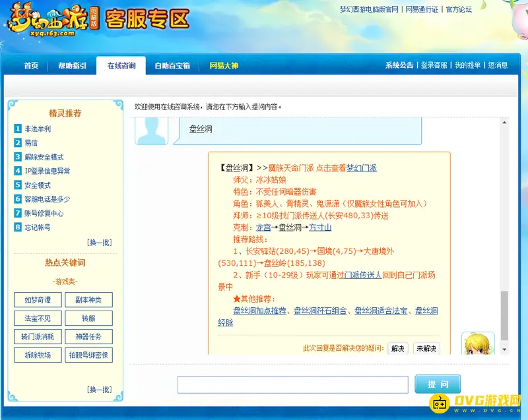Click the number 3 badge for 解除安全模式
528x420 pixels.
point(18,157)
